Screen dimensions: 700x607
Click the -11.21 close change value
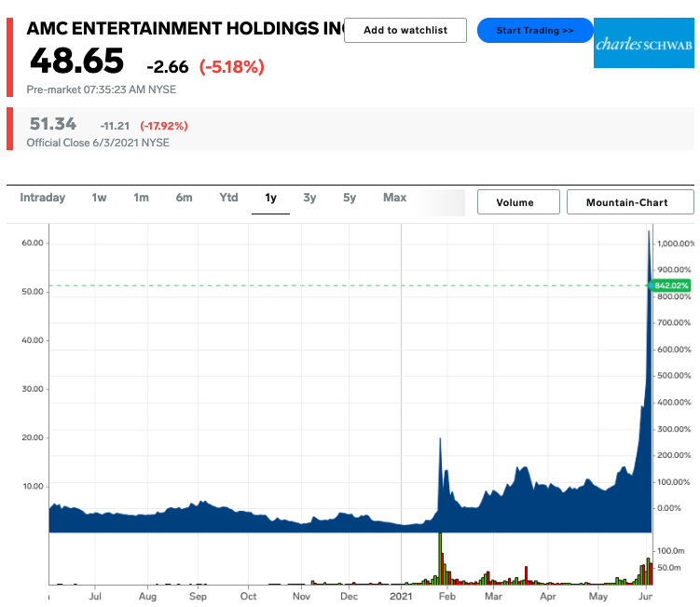(115, 126)
